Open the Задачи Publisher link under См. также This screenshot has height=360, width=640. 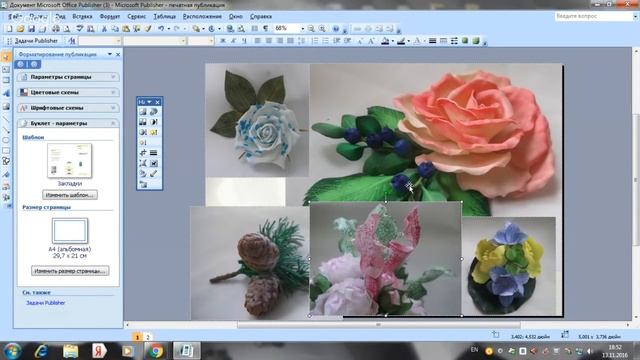(46, 303)
